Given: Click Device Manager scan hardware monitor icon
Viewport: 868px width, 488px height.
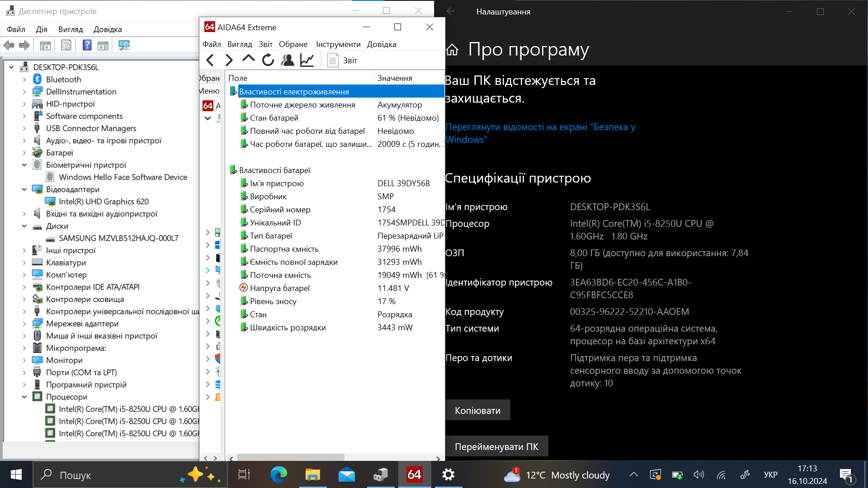Looking at the screenshot, I should coord(124,45).
